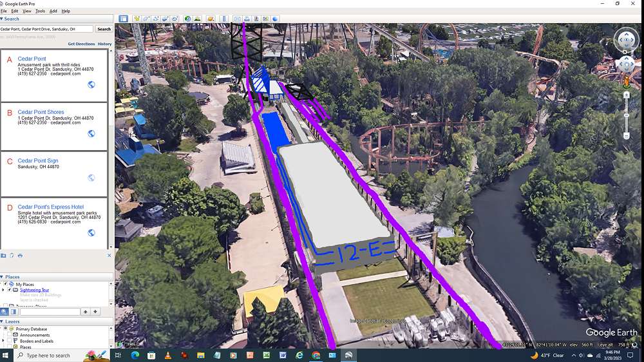
Task: Open the Add menu
Action: tap(53, 11)
